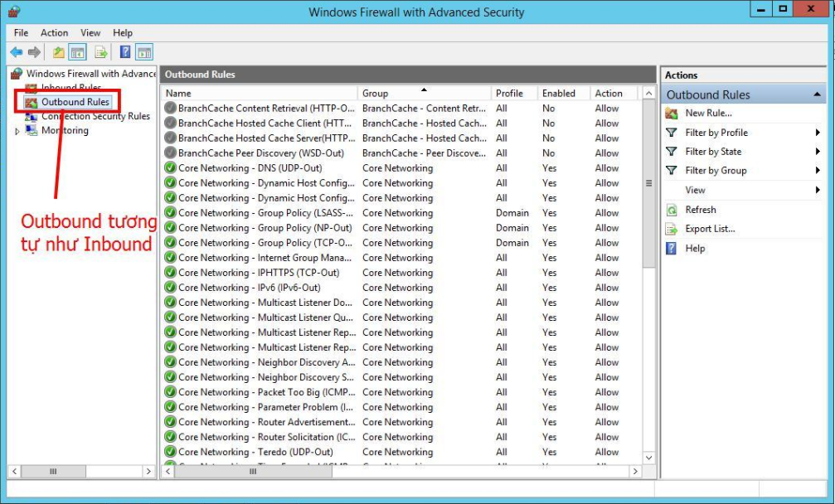
Task: Click the right scroll arrow under the console tree
Action: [x=148, y=472]
